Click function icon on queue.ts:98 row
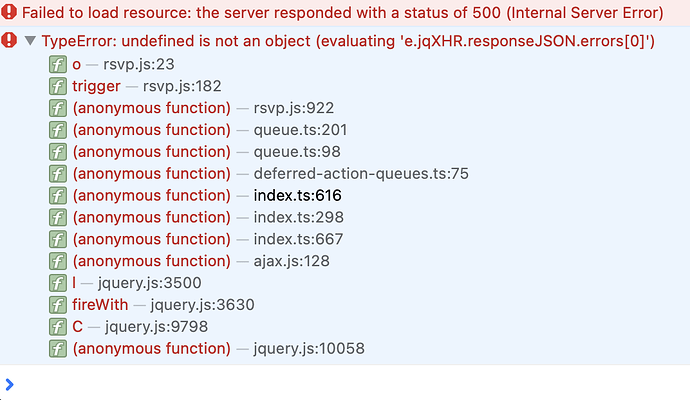This screenshot has height=400, width=690. 58,152
